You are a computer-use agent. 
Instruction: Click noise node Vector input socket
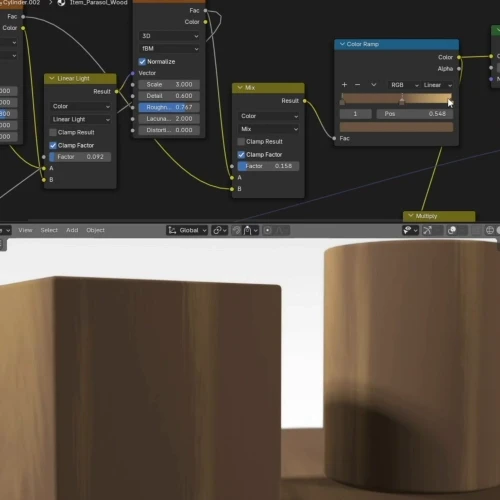[x=133, y=73]
